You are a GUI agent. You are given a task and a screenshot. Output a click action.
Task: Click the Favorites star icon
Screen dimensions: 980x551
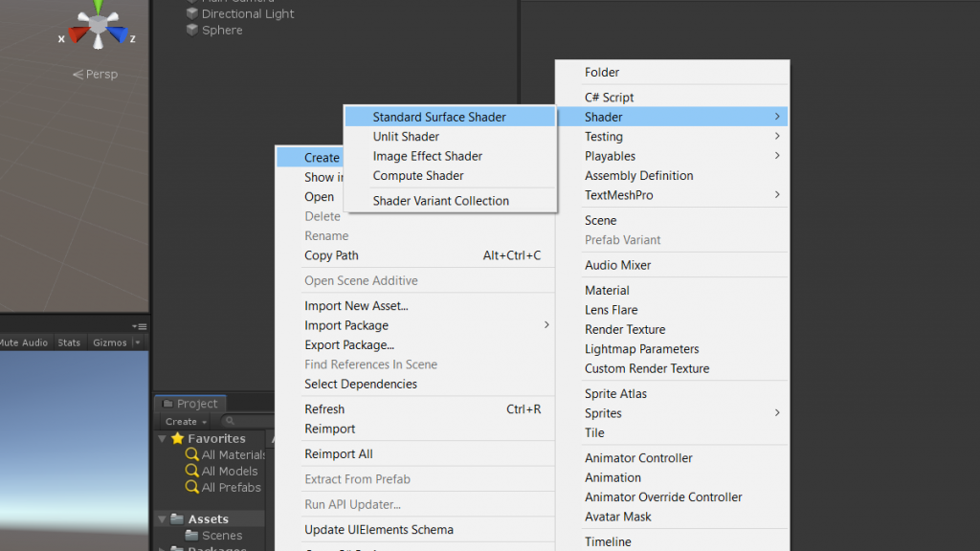(177, 439)
